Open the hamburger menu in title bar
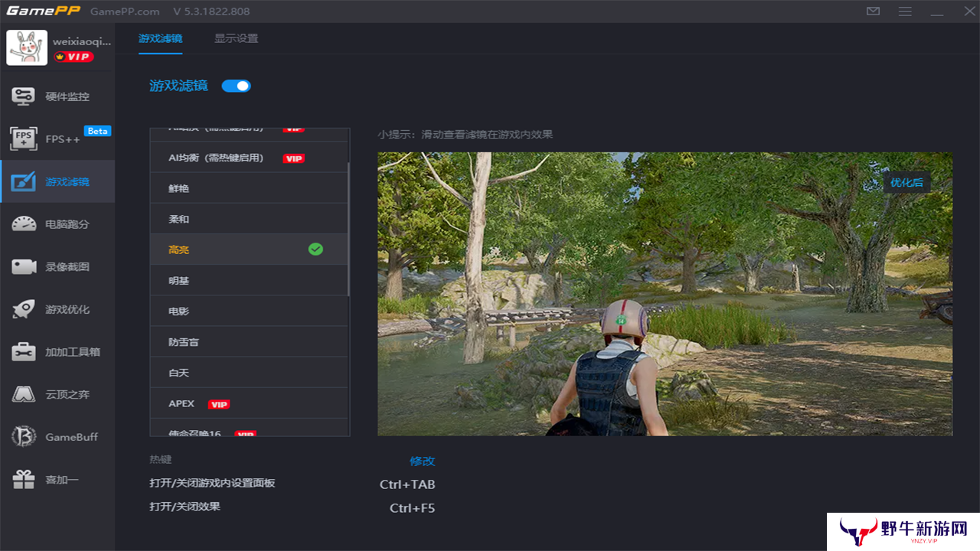 905,11
